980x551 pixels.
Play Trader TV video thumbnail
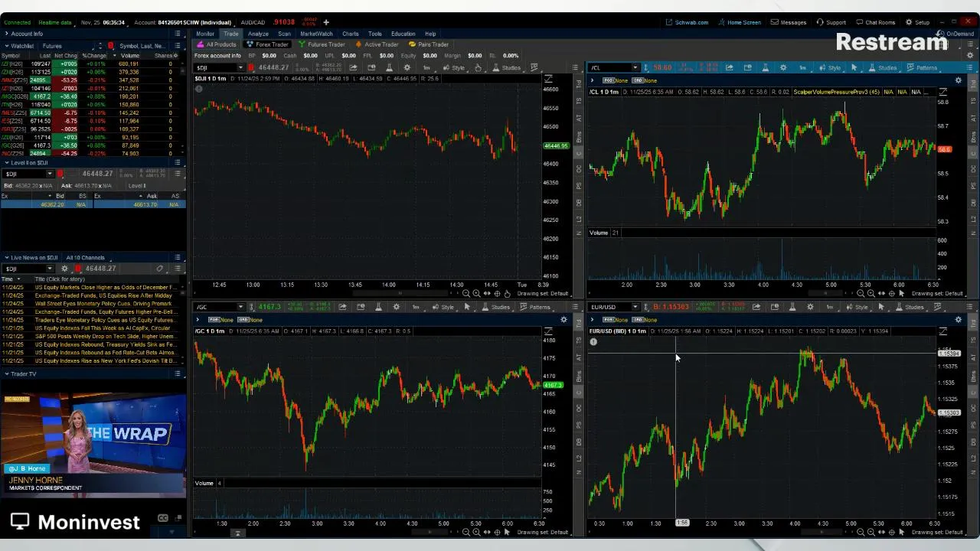click(x=93, y=444)
